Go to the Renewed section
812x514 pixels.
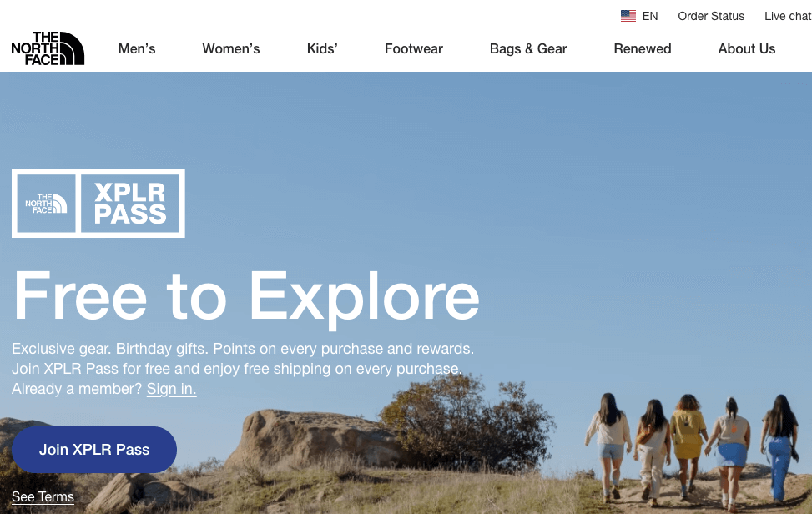[642, 48]
